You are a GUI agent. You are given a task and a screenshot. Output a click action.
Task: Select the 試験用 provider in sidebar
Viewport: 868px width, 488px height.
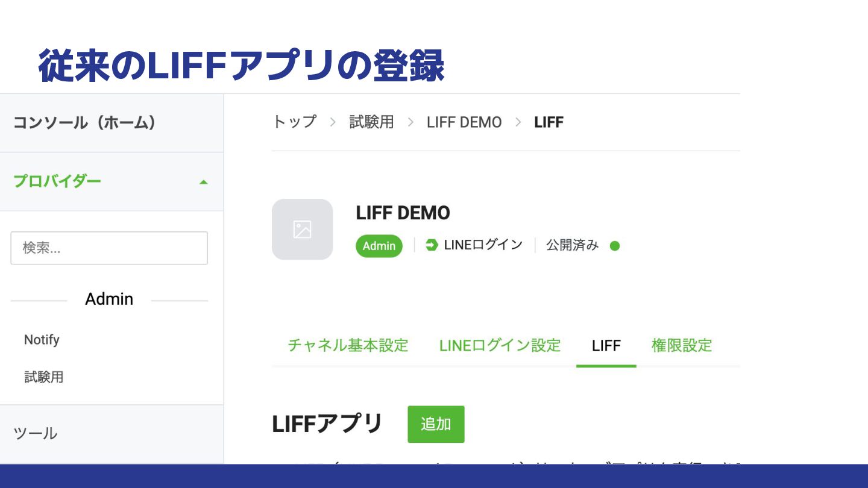point(44,377)
